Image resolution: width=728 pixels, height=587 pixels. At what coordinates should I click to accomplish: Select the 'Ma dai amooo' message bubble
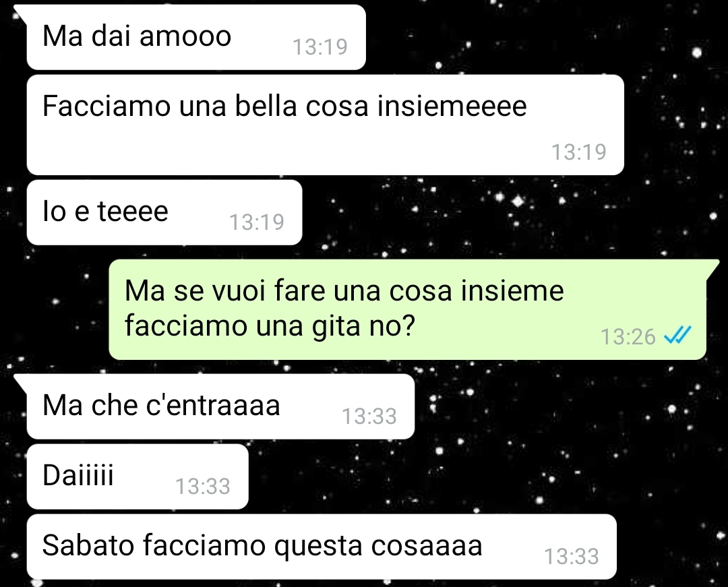pos(196,37)
